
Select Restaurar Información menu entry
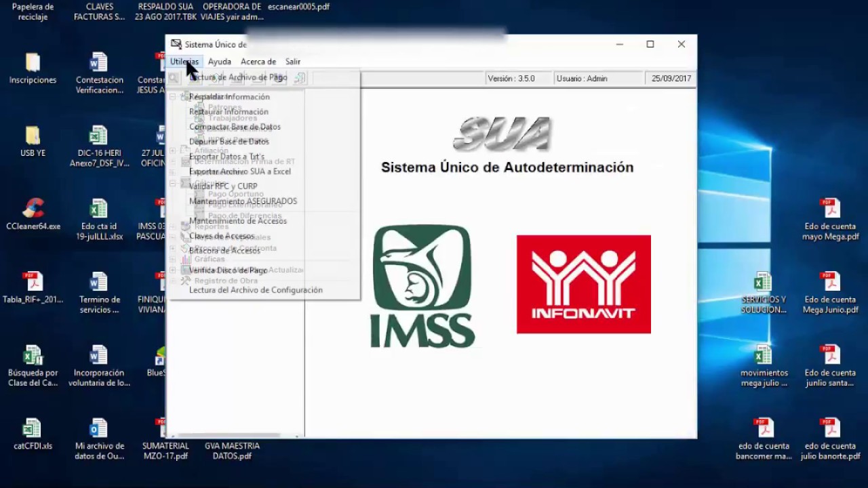[x=229, y=112]
